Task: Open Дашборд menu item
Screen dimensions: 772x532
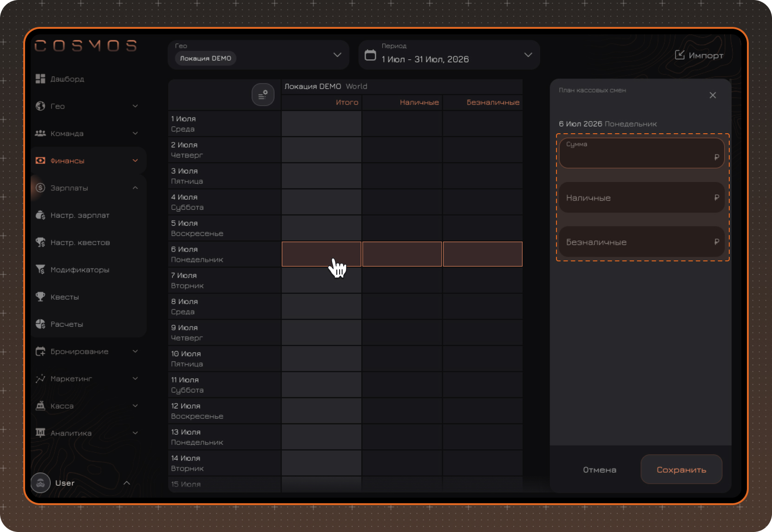Action: 88,79
